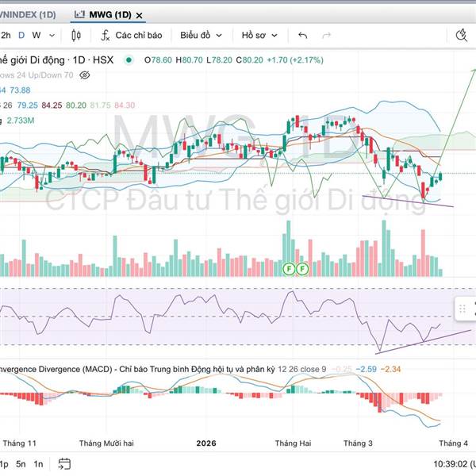Close the MWG (1D) tab
476x476 pixels.
pos(139,15)
